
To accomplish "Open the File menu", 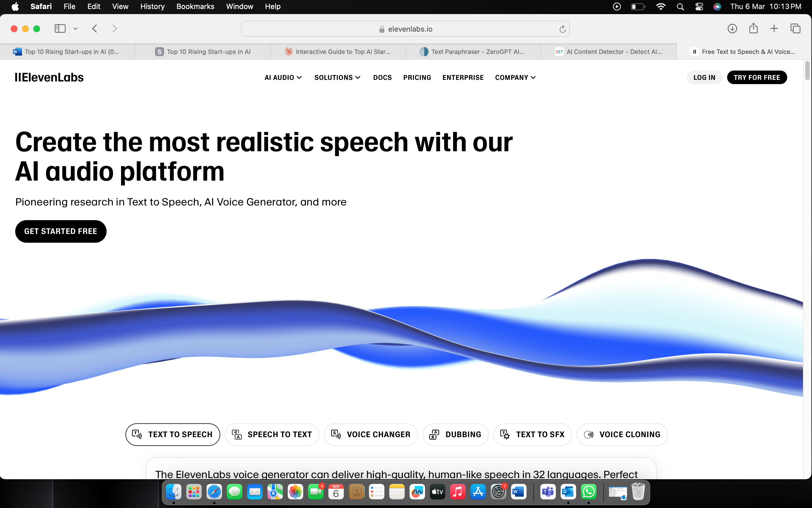I will click(x=69, y=6).
